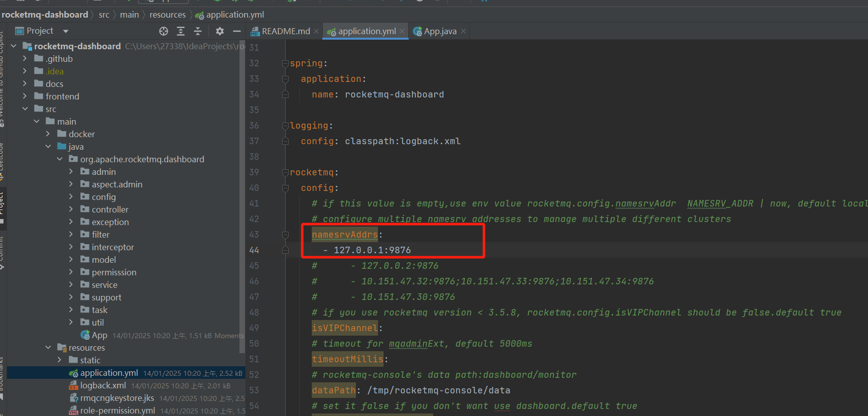Click the timeoutMillis key
The image size is (868, 416).
click(x=348, y=359)
